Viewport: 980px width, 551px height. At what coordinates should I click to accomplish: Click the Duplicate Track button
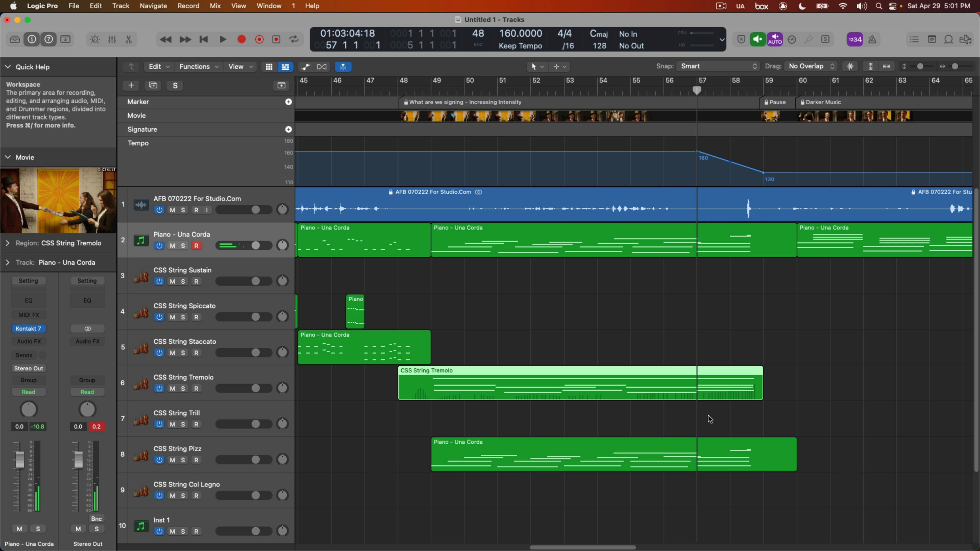(x=153, y=85)
